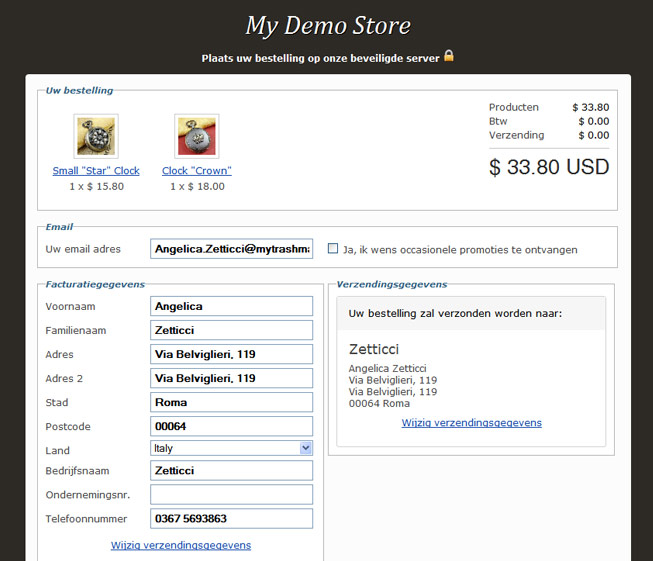Click the $ 33.80 USD total amount

549,167
